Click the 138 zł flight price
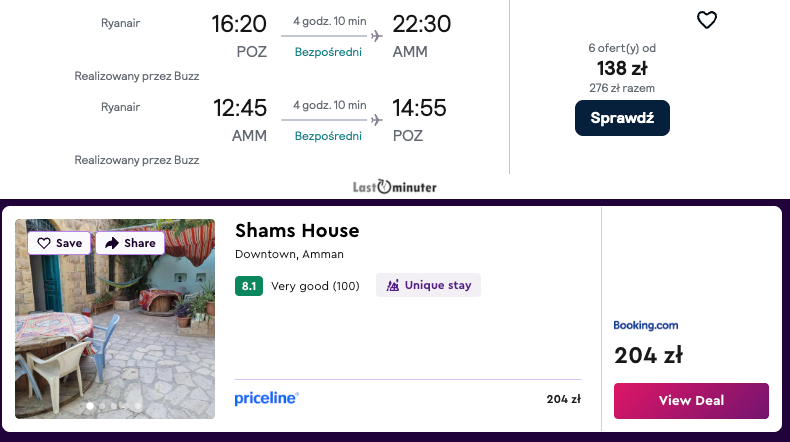 click(622, 68)
